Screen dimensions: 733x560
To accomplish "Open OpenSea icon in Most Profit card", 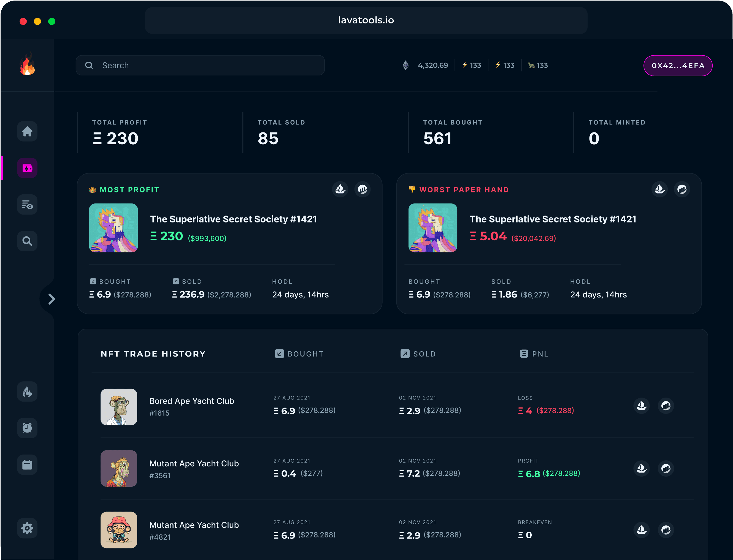I will tap(340, 189).
